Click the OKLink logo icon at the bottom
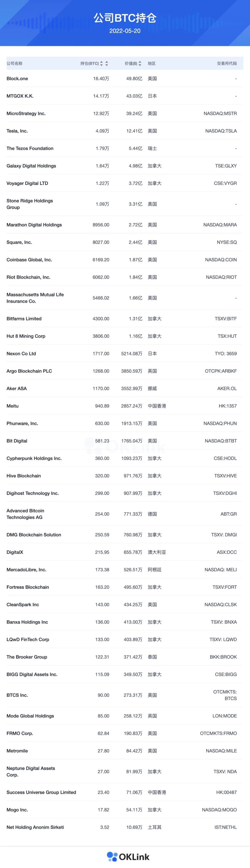250x868 pixels. pyautogui.click(x=112, y=856)
